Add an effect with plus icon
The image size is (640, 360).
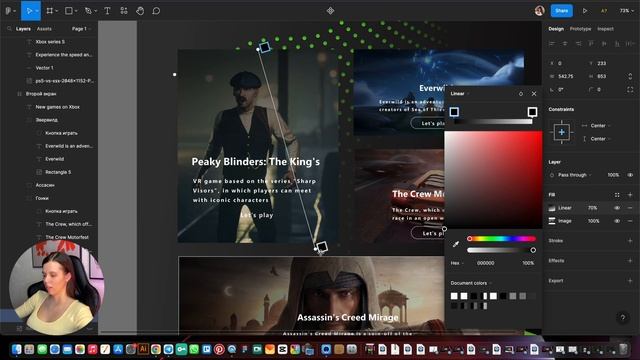point(630,260)
